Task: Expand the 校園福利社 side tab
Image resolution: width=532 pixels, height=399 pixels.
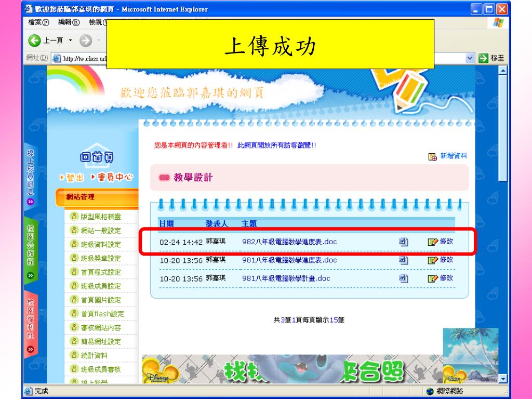Action: click(x=31, y=325)
